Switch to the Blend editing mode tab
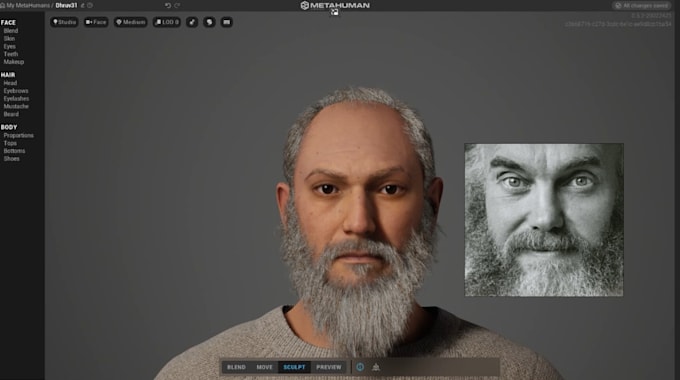This screenshot has width=680, height=380. click(x=236, y=367)
